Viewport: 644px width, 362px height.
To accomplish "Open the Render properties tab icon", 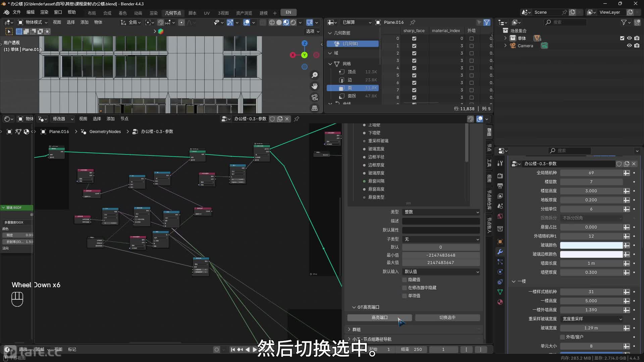I will 500,176.
